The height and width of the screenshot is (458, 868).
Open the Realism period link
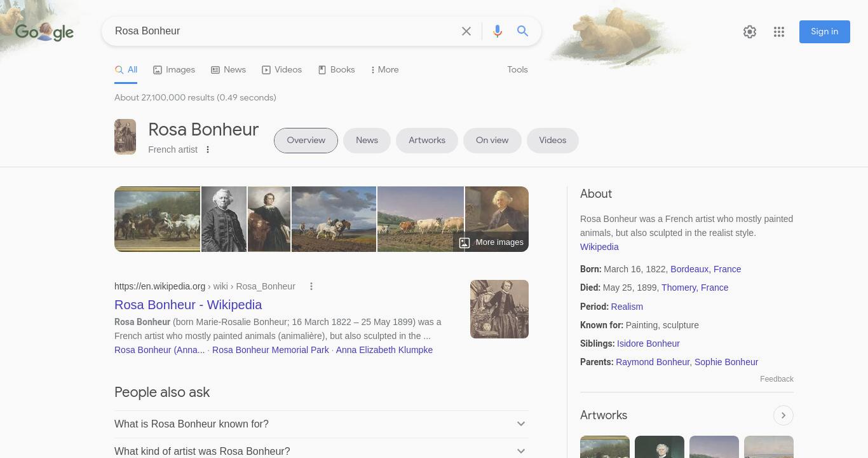click(627, 307)
